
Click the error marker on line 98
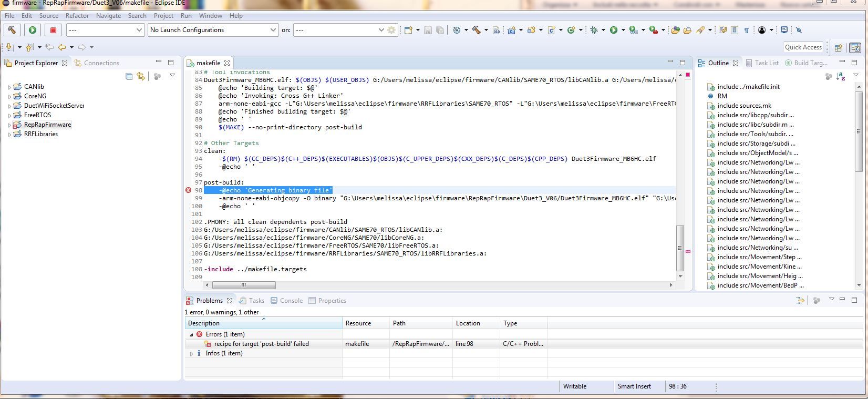pos(188,190)
